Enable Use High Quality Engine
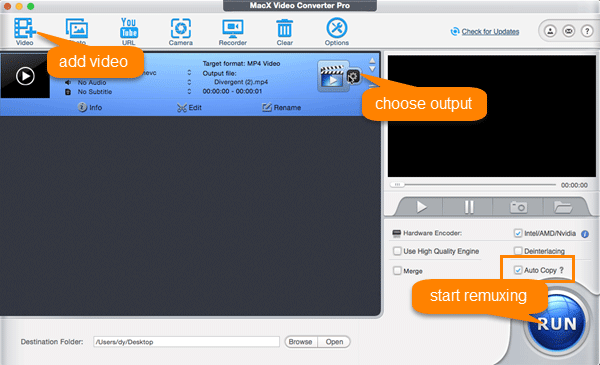Screen dimensions: 600x365 point(397,251)
